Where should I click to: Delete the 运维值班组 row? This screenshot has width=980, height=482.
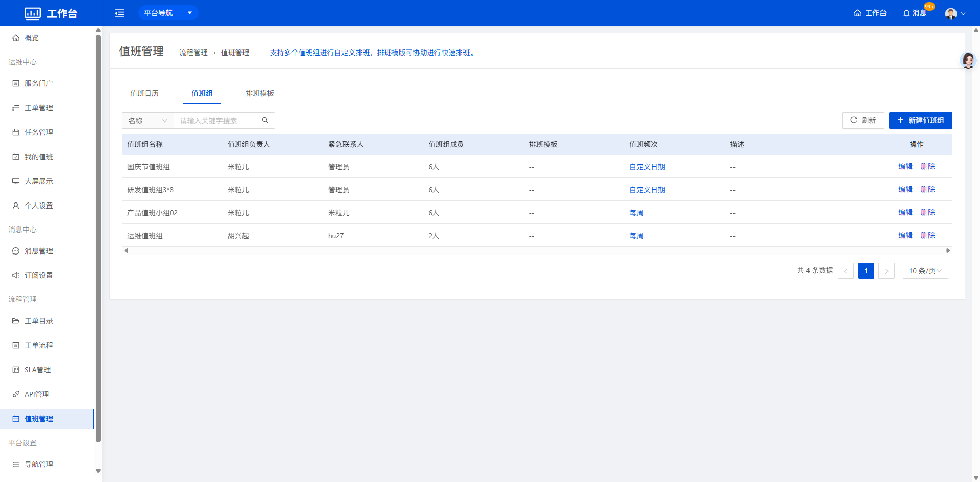point(927,235)
